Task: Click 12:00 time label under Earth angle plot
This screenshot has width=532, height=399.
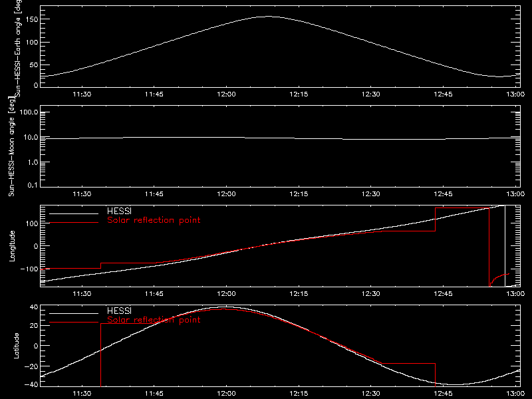Action: point(226,94)
